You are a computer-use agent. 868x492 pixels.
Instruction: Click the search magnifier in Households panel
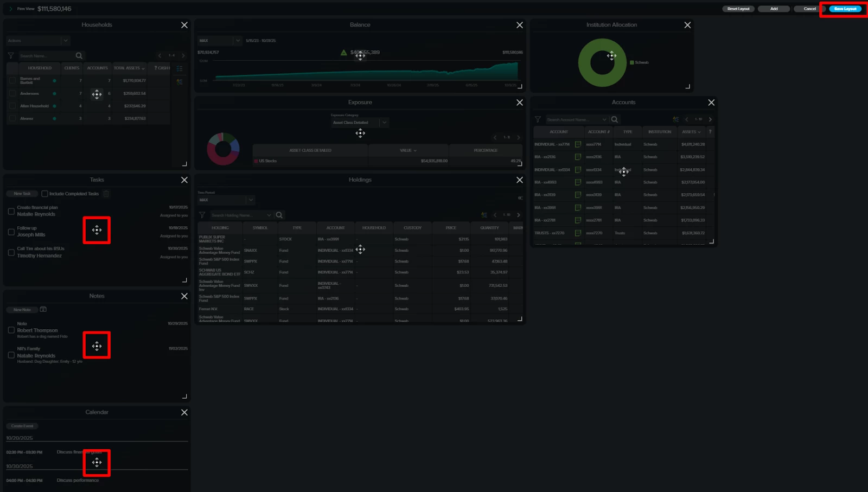click(79, 55)
